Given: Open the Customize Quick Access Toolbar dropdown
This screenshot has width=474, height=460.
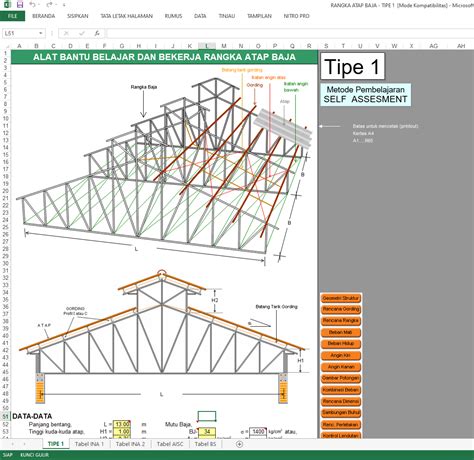Looking at the screenshot, I should [x=64, y=5].
